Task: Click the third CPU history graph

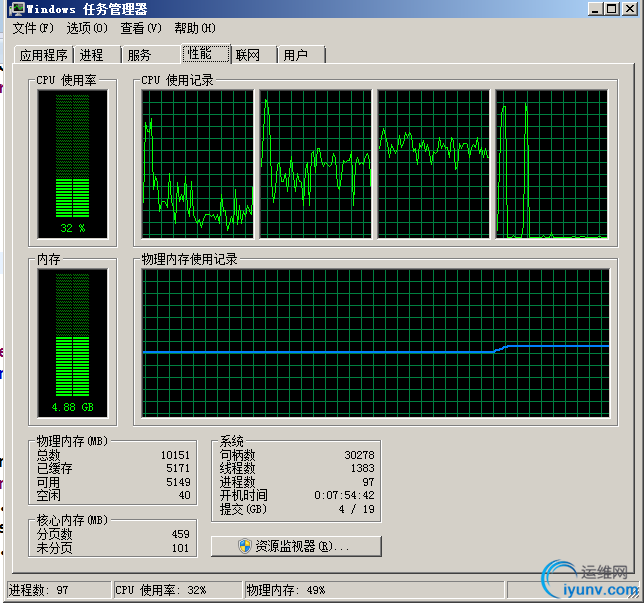Action: tap(434, 164)
